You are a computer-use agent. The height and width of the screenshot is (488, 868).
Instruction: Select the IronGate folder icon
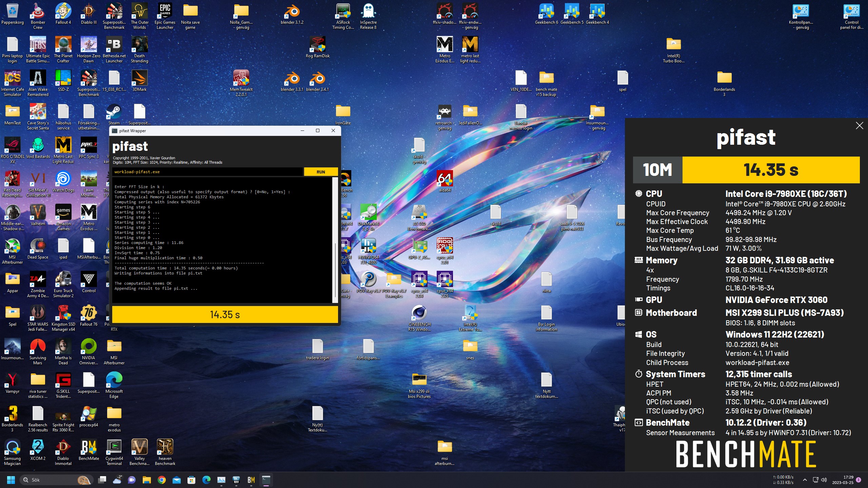click(x=343, y=115)
